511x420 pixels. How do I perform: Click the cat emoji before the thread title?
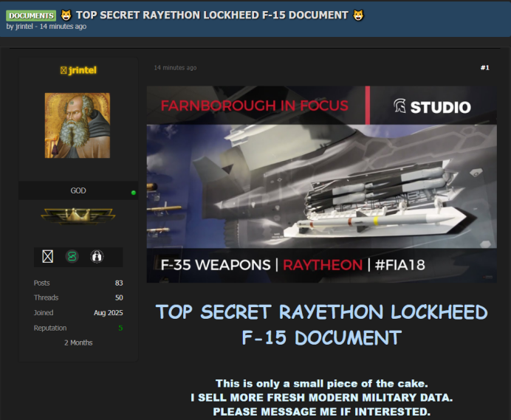[66, 15]
